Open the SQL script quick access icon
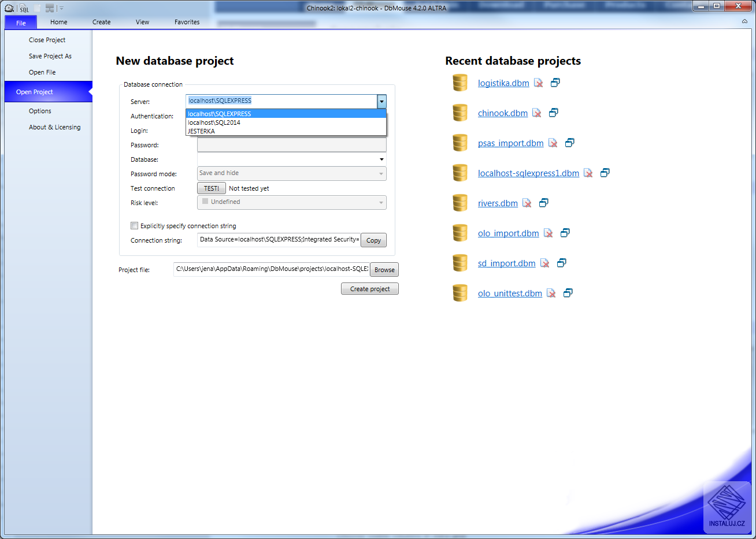This screenshot has height=539, width=756. pos(24,8)
